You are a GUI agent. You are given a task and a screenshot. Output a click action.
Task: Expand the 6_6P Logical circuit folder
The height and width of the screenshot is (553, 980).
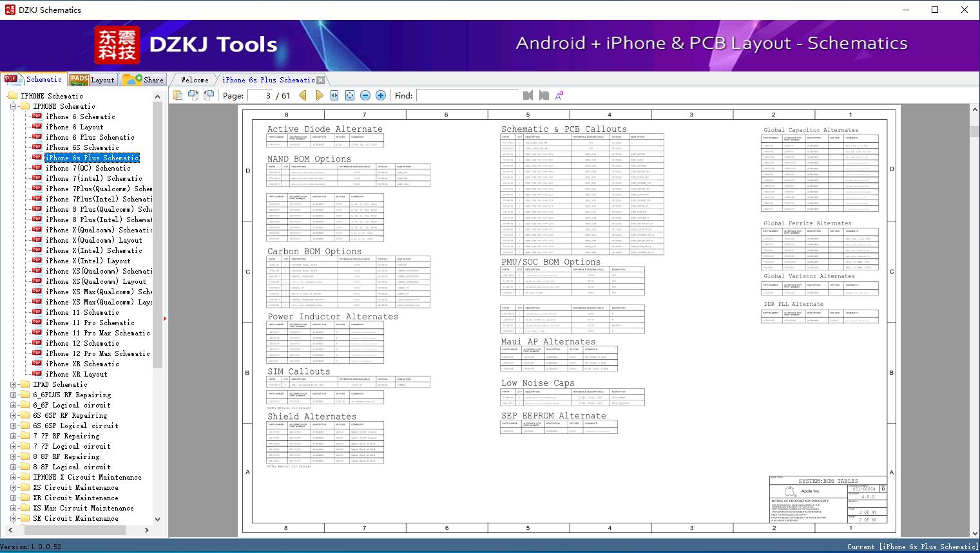[x=14, y=405]
